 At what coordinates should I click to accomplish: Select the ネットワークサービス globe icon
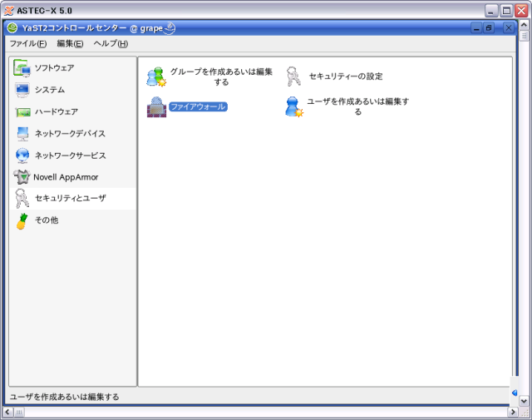22,156
